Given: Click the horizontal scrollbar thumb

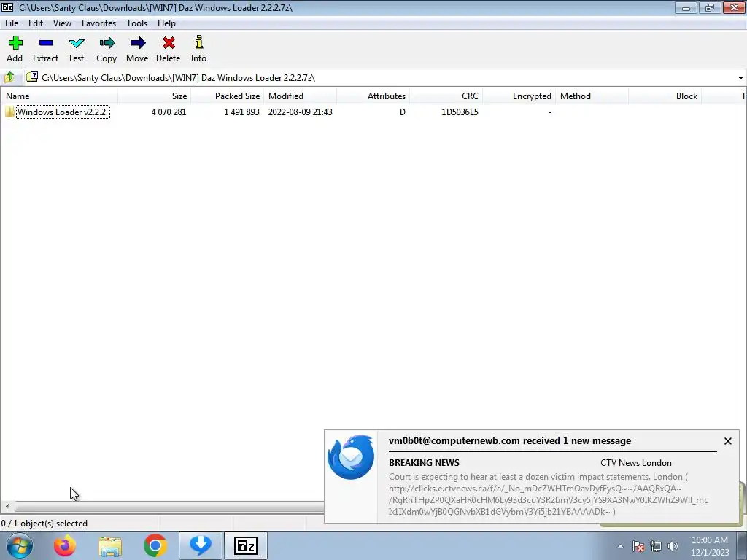Looking at the screenshot, I should (x=169, y=506).
